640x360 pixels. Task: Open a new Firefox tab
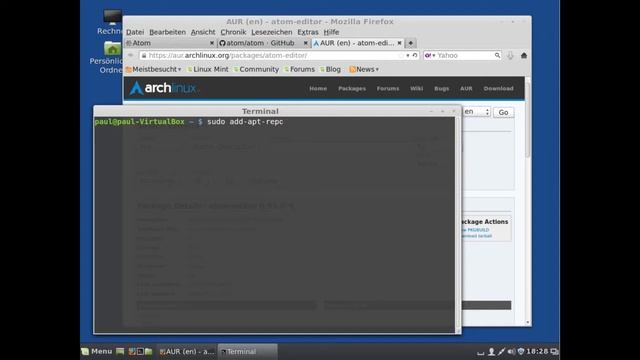[x=411, y=43]
